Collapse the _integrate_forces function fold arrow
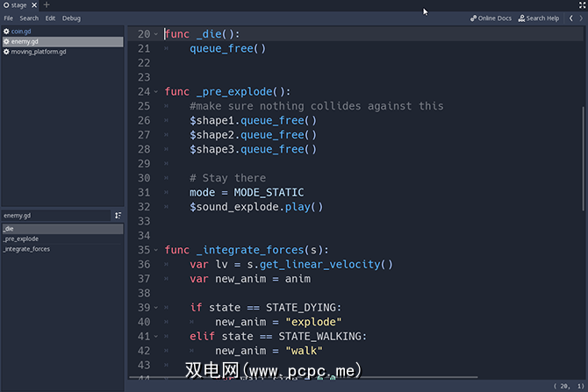Viewport: 588px width, 392px height. (156, 250)
